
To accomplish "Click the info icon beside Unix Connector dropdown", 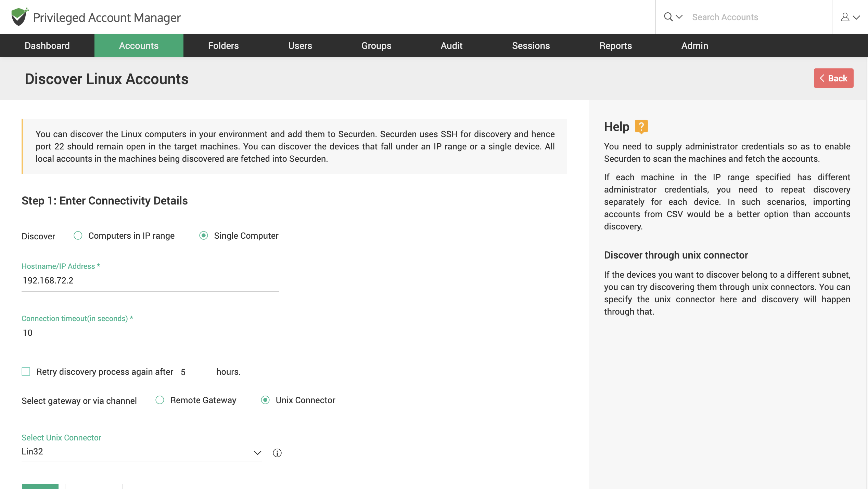I will 277,453.
